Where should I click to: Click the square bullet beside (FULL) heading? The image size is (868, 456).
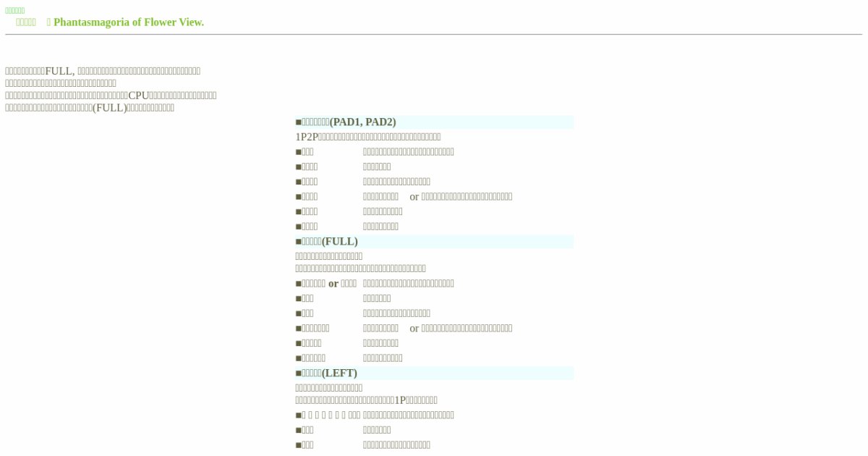tap(298, 242)
